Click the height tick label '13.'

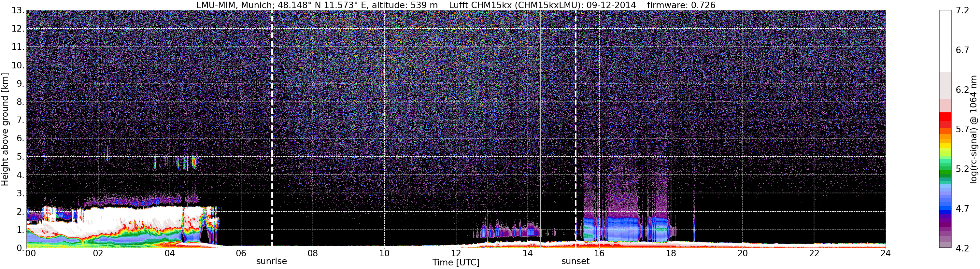[x=18, y=11]
